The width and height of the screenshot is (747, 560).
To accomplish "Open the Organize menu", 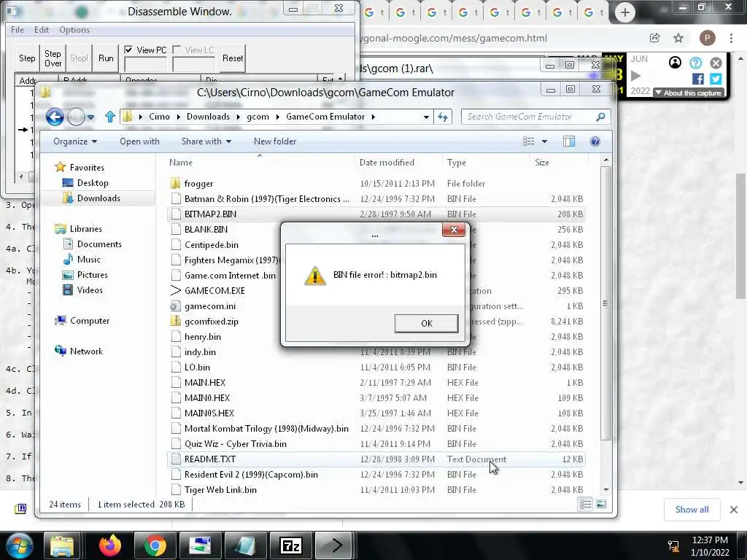I will (x=75, y=141).
